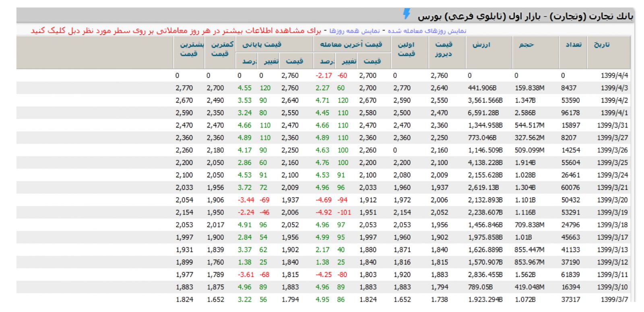Click the trade count cell 8437
The image size is (644, 312).
click(x=569, y=88)
